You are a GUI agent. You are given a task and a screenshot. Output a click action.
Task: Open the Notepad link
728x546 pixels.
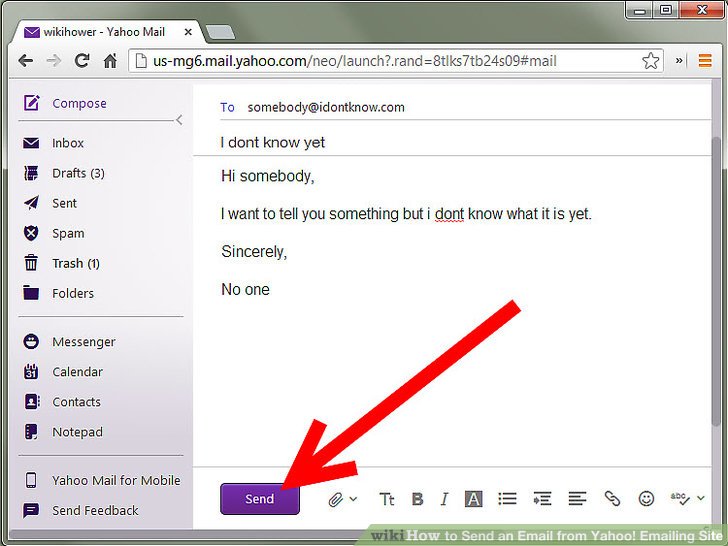pos(77,432)
